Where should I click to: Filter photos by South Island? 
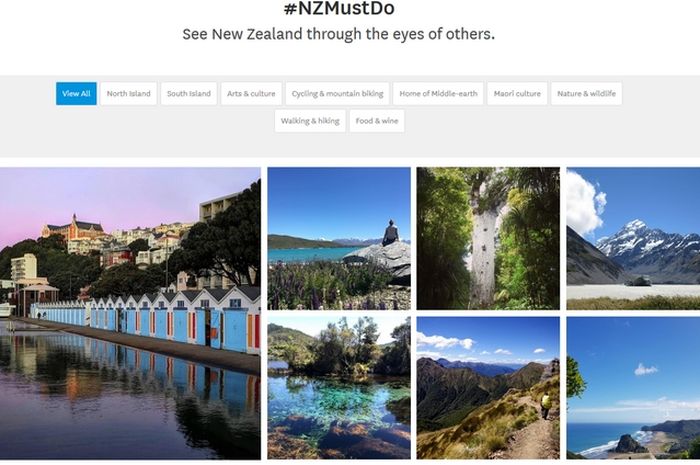[x=189, y=94]
